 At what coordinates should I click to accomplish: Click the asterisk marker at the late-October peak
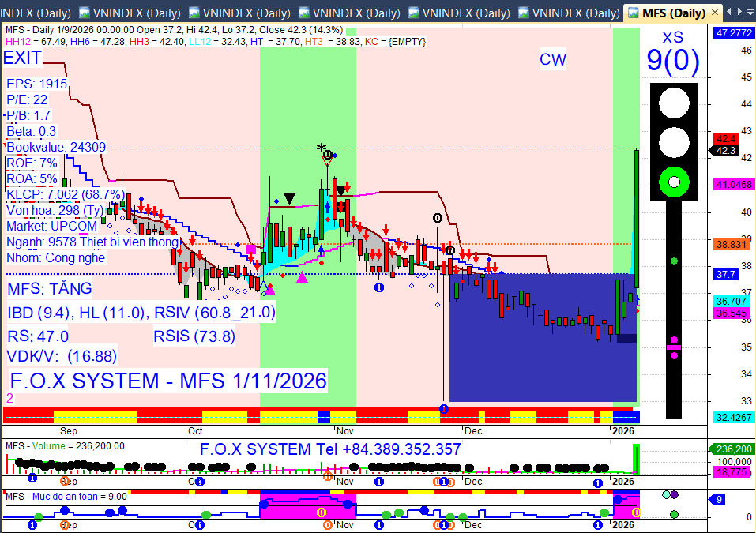pos(321,148)
